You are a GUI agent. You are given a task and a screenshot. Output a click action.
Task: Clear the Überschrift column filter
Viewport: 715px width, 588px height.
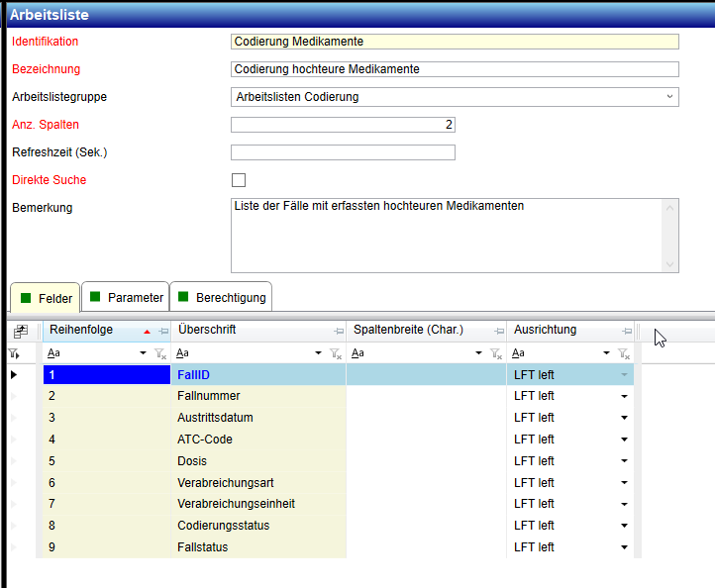pos(336,353)
